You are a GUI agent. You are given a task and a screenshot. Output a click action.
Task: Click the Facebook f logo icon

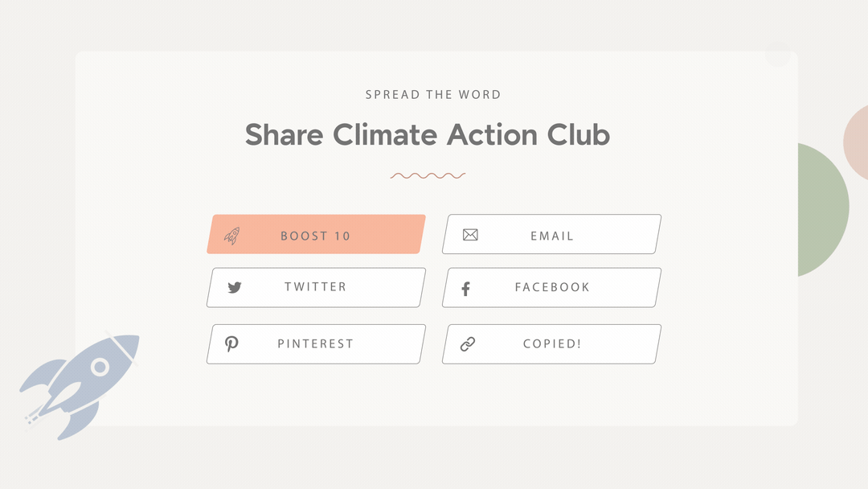point(466,289)
